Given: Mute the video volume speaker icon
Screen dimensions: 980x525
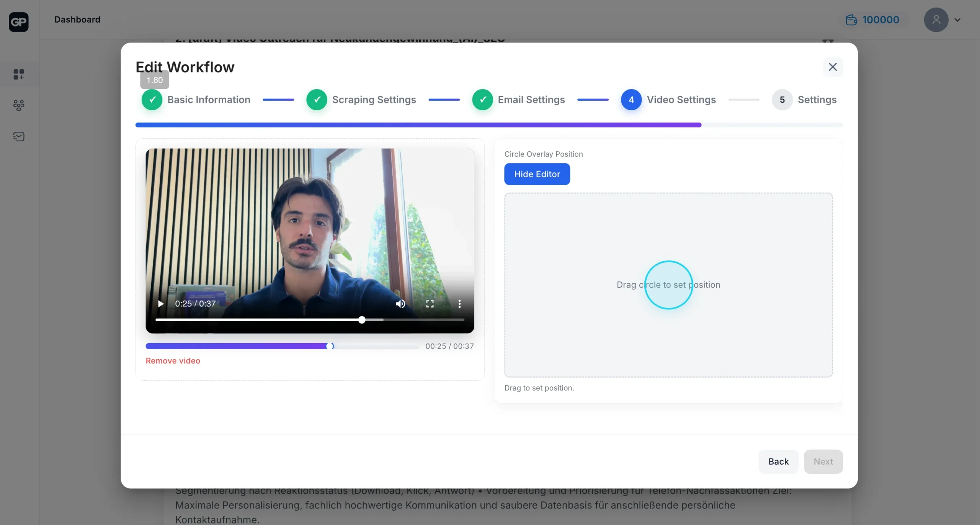Looking at the screenshot, I should tap(400, 304).
